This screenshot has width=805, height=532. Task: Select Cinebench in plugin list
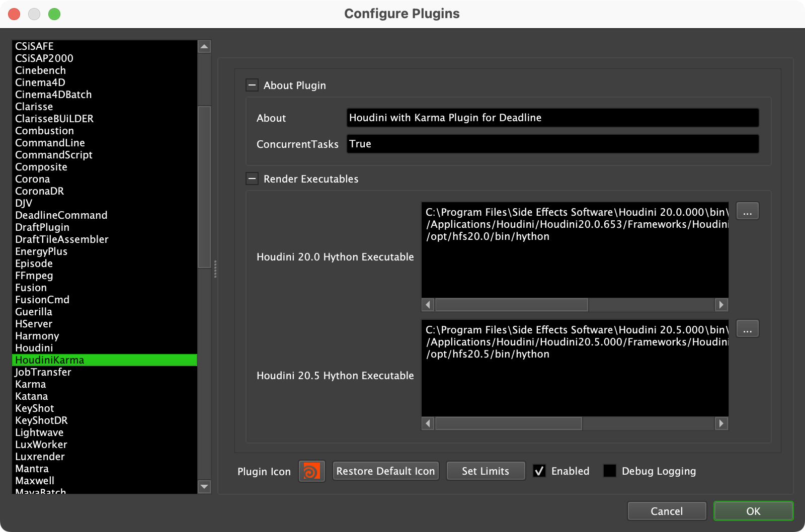click(105, 70)
